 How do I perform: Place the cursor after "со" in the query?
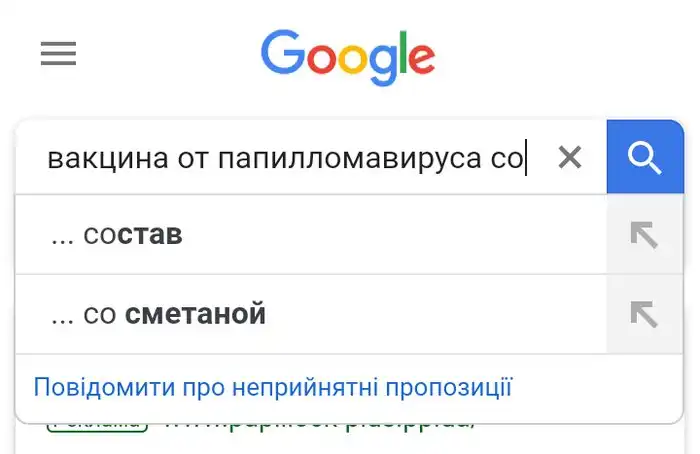point(526,158)
